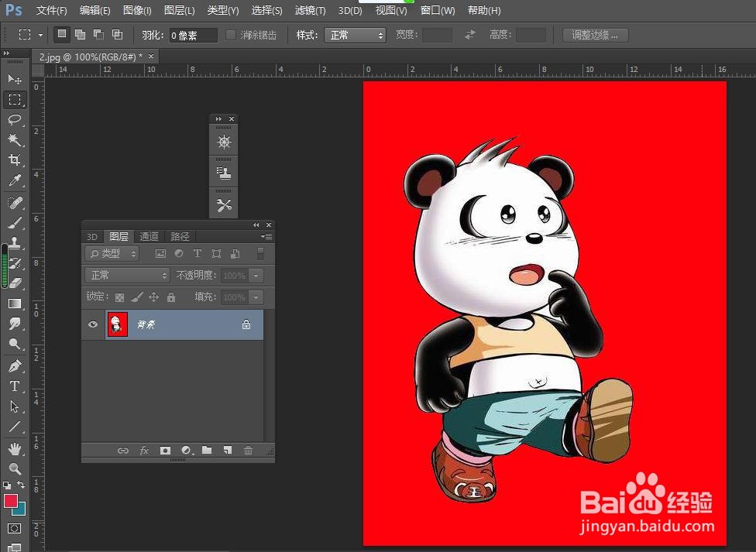
Task: Reset default foreground and background colors
Action: 7,485
